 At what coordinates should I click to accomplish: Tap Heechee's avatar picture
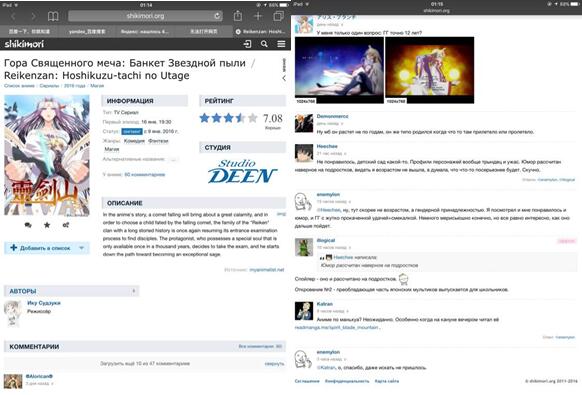(x=304, y=153)
